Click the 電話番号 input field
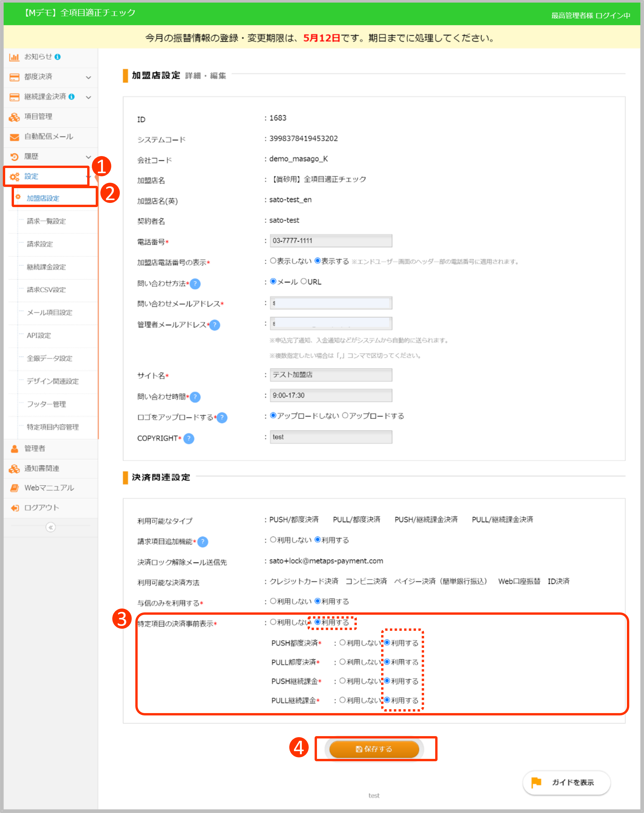Screen dimensions: 644x813 331,240
